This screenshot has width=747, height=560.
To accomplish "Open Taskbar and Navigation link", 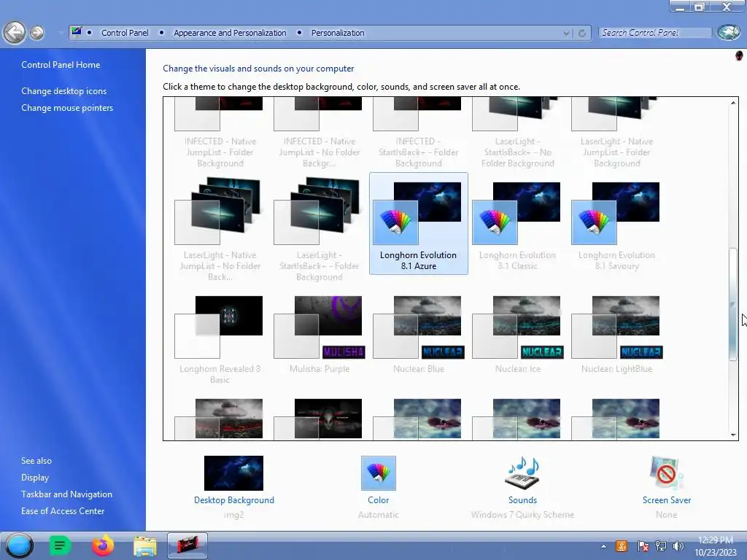I will [66, 494].
